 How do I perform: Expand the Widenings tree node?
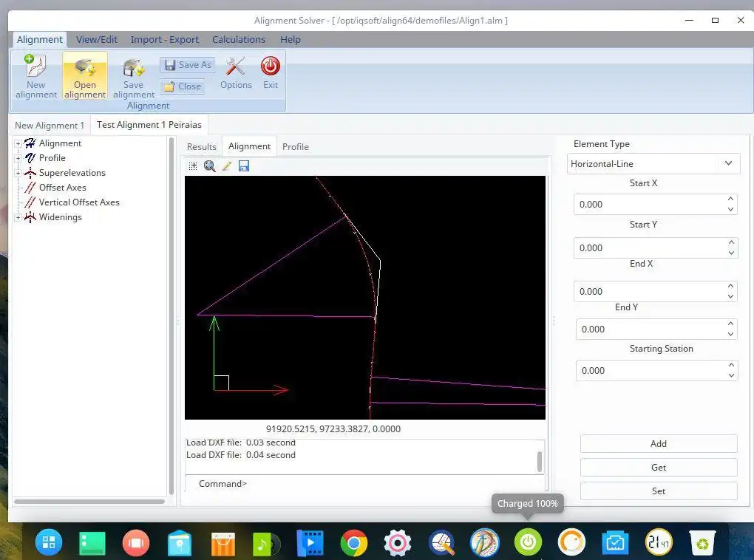point(16,216)
